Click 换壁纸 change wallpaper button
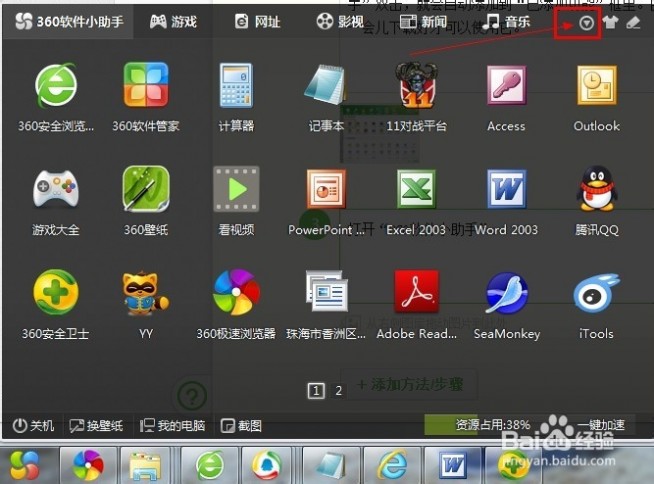The height and width of the screenshot is (484, 654). [96, 426]
